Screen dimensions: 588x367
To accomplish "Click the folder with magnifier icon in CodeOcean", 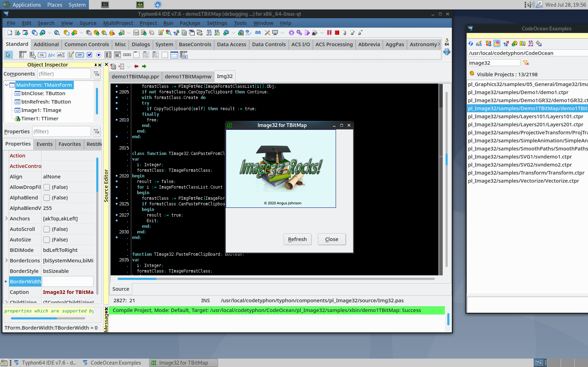I will pyautogui.click(x=523, y=43).
